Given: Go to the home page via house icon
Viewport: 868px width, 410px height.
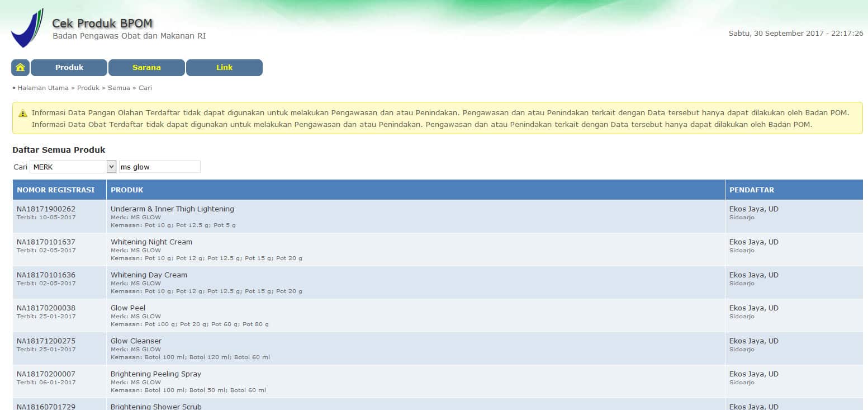Looking at the screenshot, I should [x=20, y=68].
